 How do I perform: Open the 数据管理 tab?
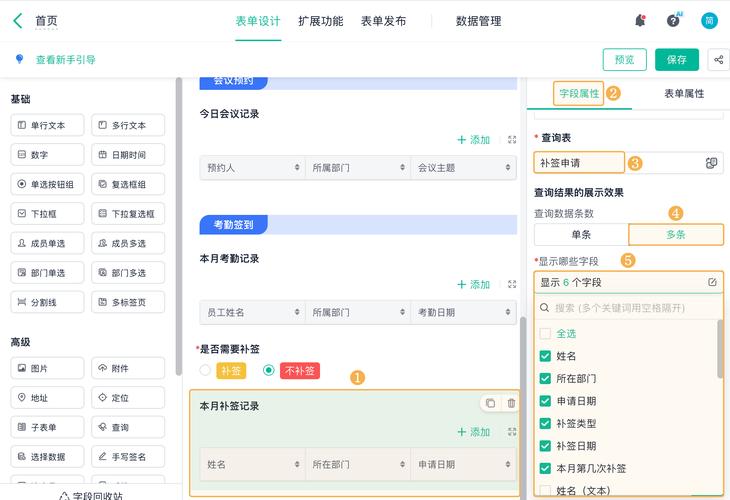click(479, 21)
